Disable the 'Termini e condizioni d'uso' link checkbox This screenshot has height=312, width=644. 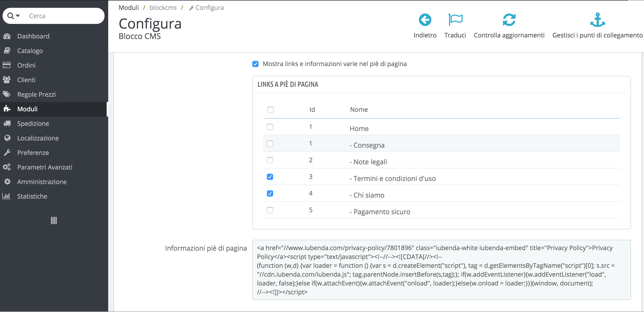(x=270, y=177)
